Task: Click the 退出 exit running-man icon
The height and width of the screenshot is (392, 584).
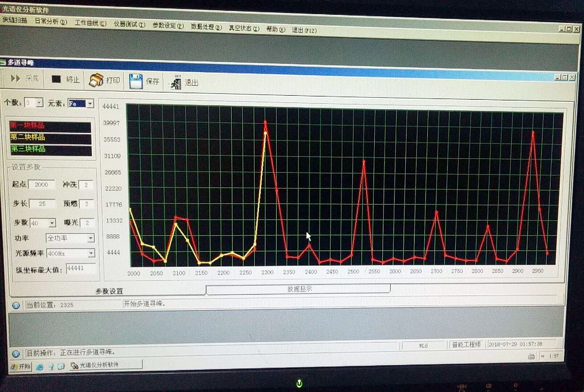Action: [x=176, y=83]
